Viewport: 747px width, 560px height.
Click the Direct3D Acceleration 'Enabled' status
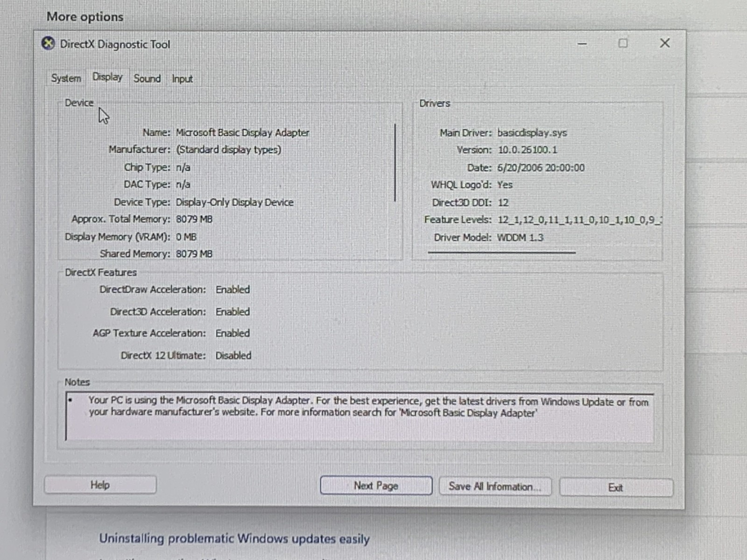pos(233,312)
